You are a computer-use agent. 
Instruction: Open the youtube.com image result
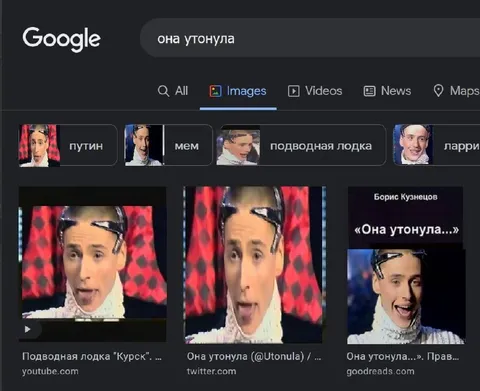click(x=92, y=264)
